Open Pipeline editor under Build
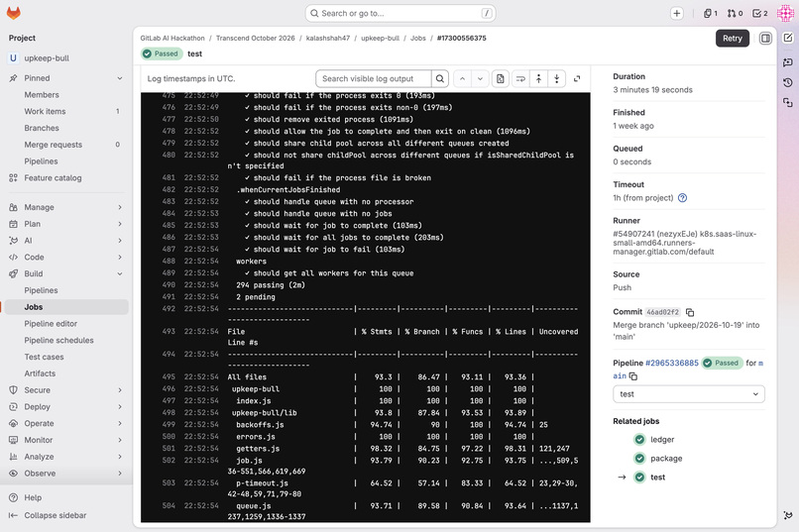Viewport: 799px width, 532px height. tap(66, 324)
